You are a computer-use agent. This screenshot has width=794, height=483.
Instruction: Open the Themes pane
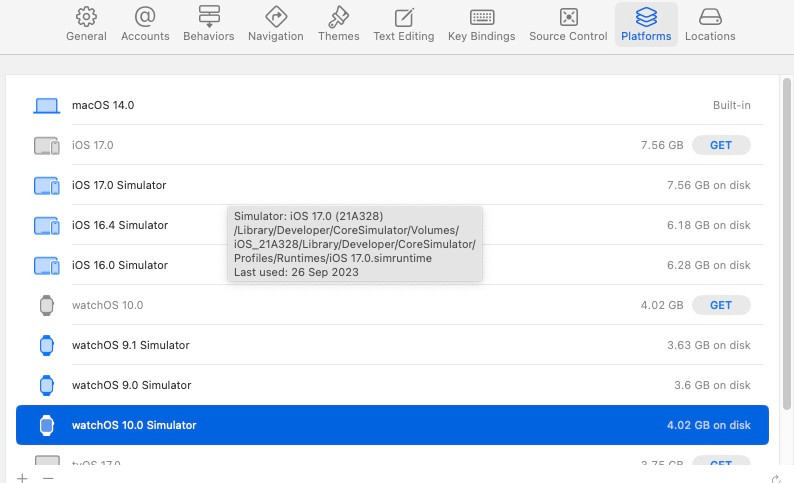[338, 17]
